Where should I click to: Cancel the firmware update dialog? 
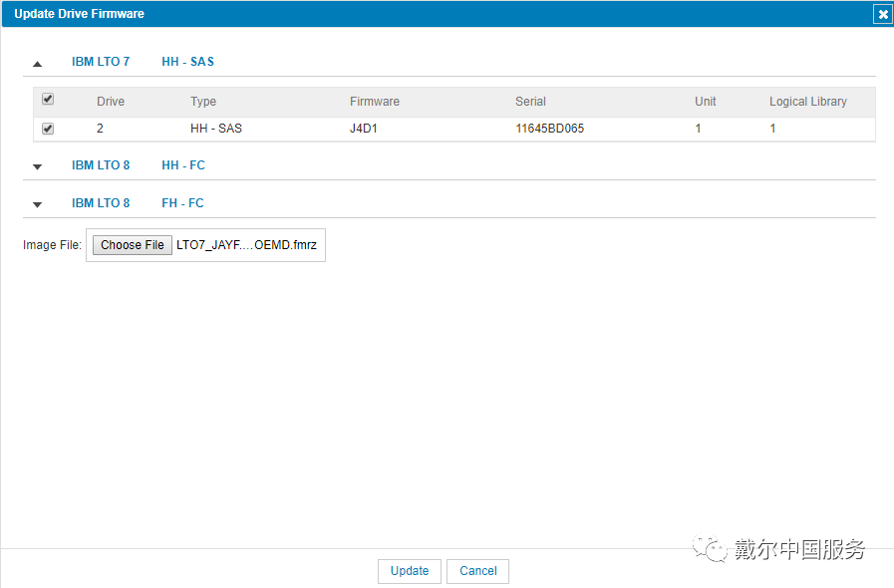pyautogui.click(x=477, y=571)
